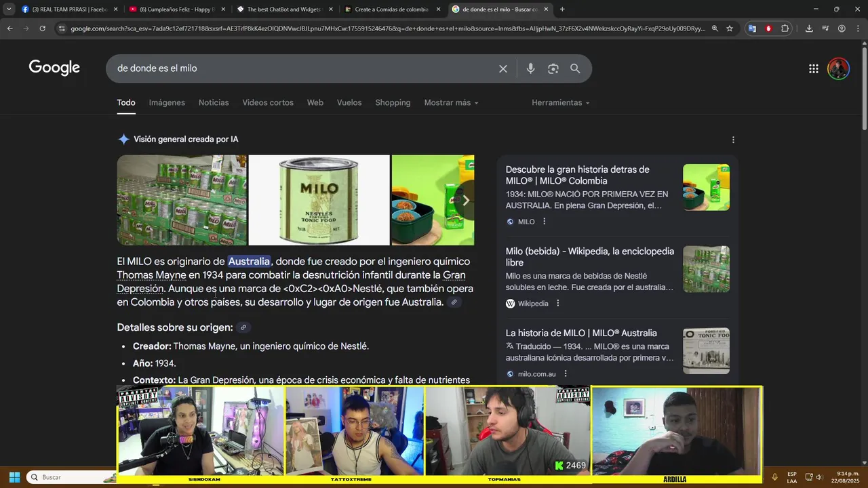
Task: Open a new browser tab
Action: (x=562, y=9)
